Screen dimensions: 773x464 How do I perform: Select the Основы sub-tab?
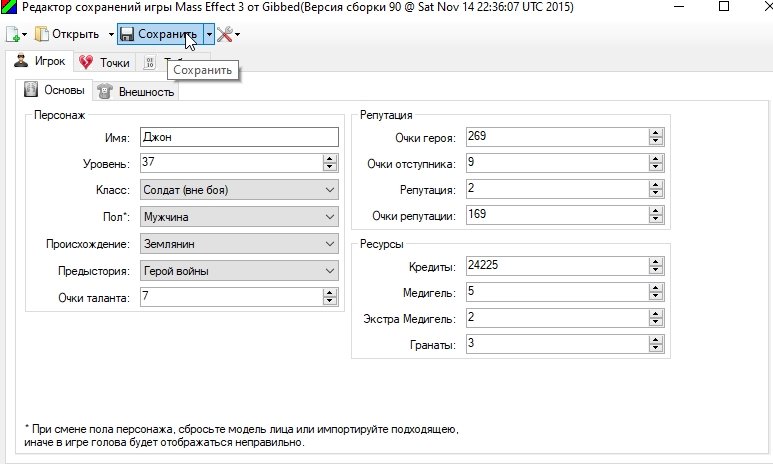tap(54, 90)
